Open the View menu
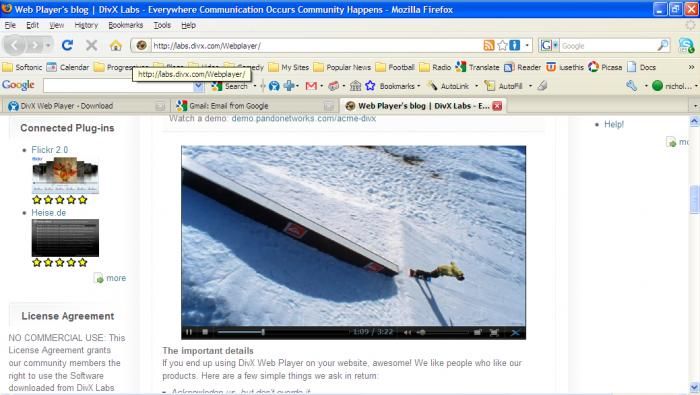This screenshot has width=700, height=395. (x=57, y=25)
